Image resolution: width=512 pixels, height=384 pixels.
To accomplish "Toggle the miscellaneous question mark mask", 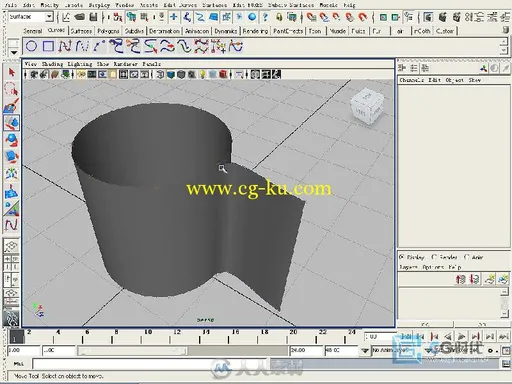I will [x=265, y=17].
